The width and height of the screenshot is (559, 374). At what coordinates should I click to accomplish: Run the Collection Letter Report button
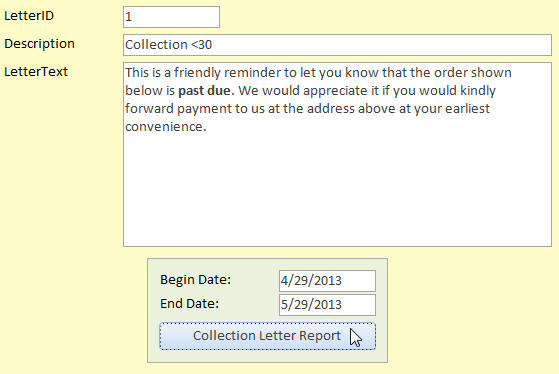267,336
